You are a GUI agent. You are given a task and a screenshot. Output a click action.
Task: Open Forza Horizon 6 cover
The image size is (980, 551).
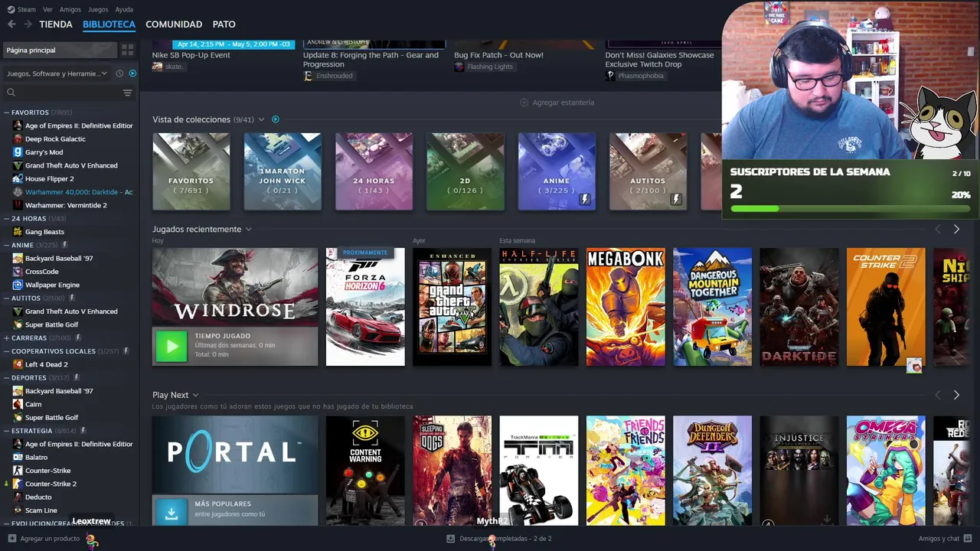[365, 307]
